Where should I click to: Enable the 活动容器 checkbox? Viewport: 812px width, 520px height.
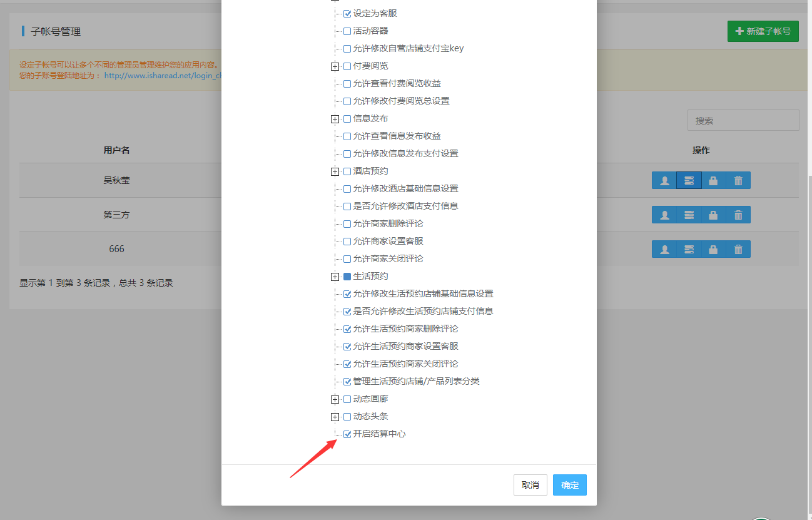click(x=347, y=31)
